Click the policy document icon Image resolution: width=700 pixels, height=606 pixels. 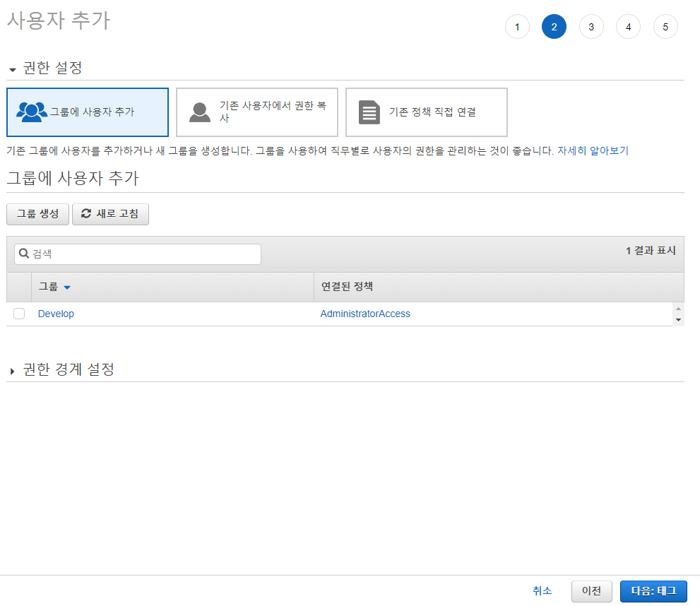point(369,112)
